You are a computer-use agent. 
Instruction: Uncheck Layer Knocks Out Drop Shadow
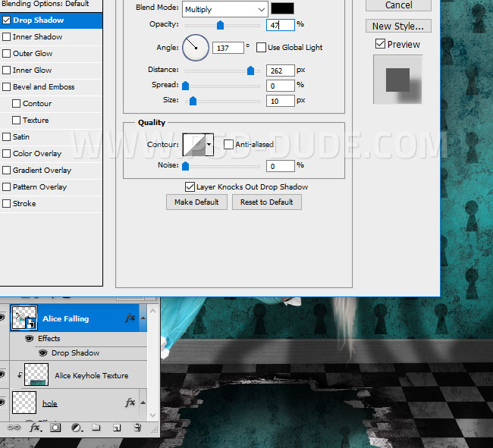pos(190,186)
